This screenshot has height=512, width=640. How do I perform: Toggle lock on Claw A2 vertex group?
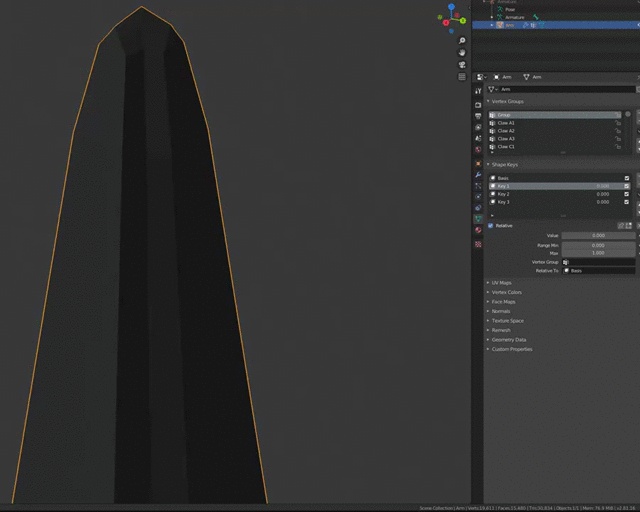point(618,131)
